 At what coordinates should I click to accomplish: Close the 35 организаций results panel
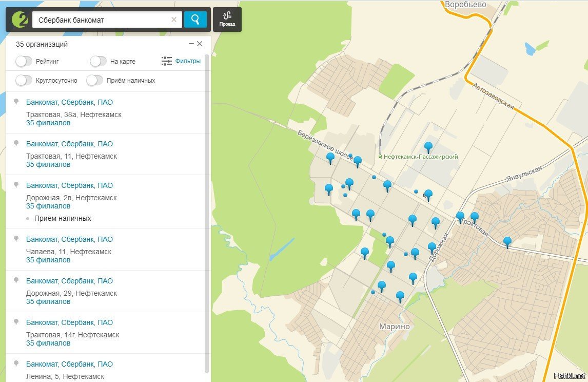(200, 44)
